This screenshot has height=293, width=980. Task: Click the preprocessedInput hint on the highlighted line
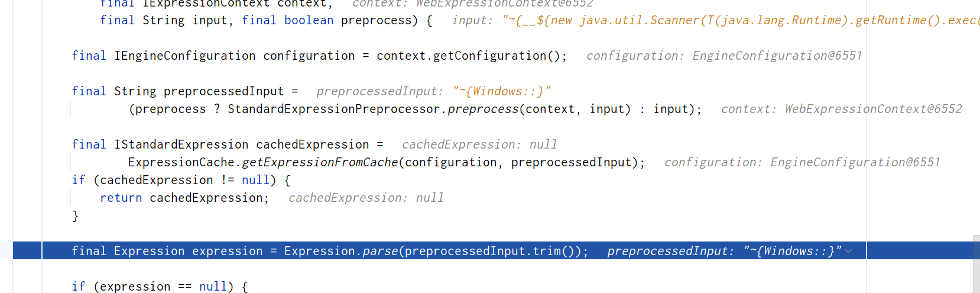click(x=723, y=251)
